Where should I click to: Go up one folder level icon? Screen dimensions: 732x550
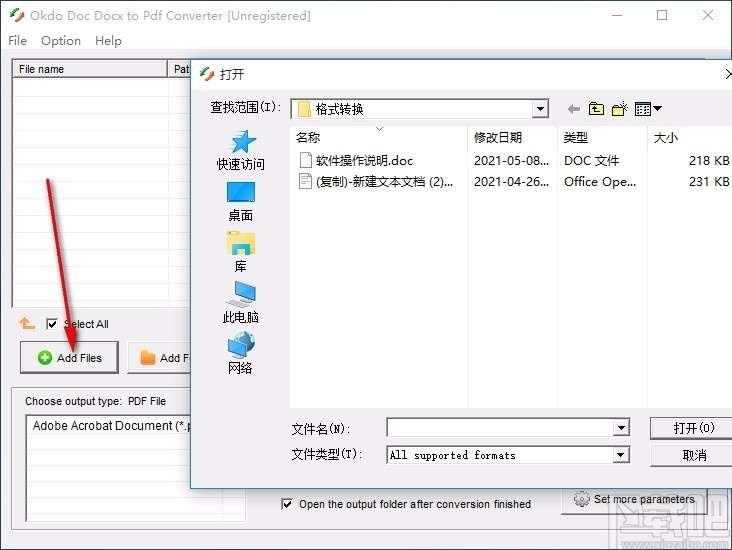(x=596, y=109)
